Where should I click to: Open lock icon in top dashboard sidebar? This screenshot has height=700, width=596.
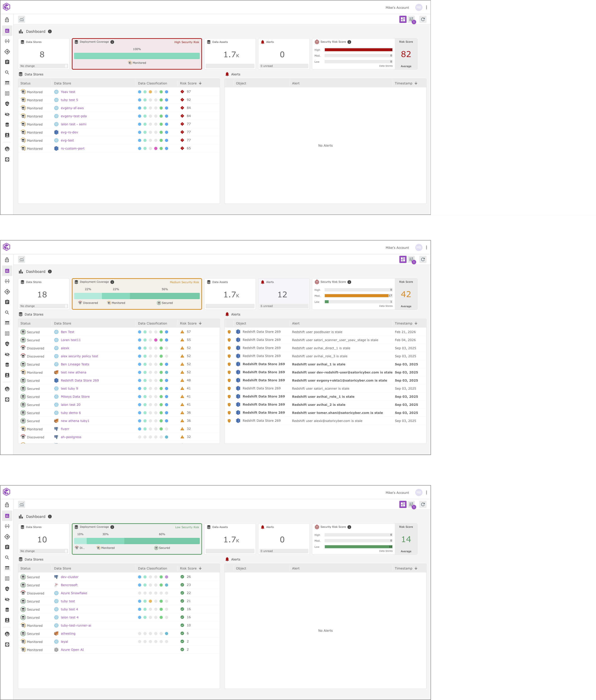[x=7, y=20]
